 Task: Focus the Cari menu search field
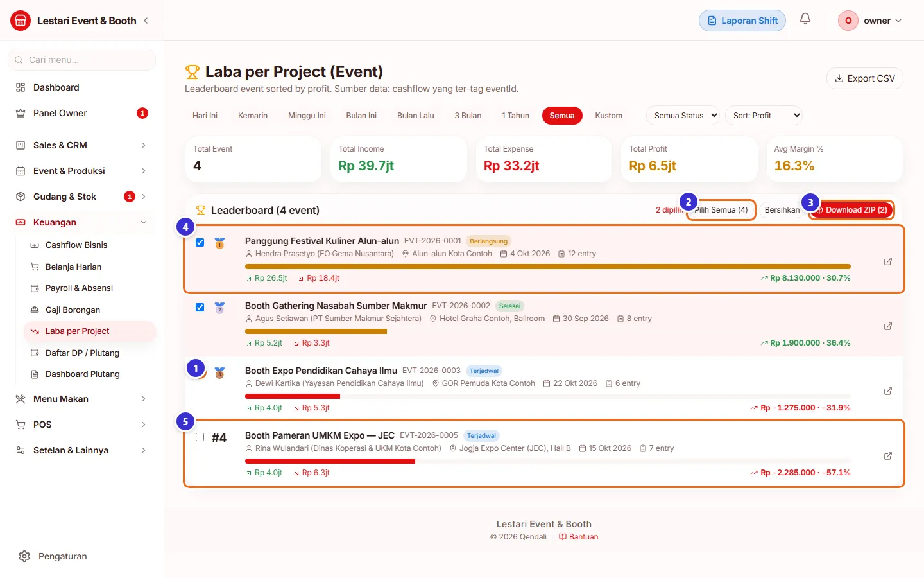coord(82,60)
